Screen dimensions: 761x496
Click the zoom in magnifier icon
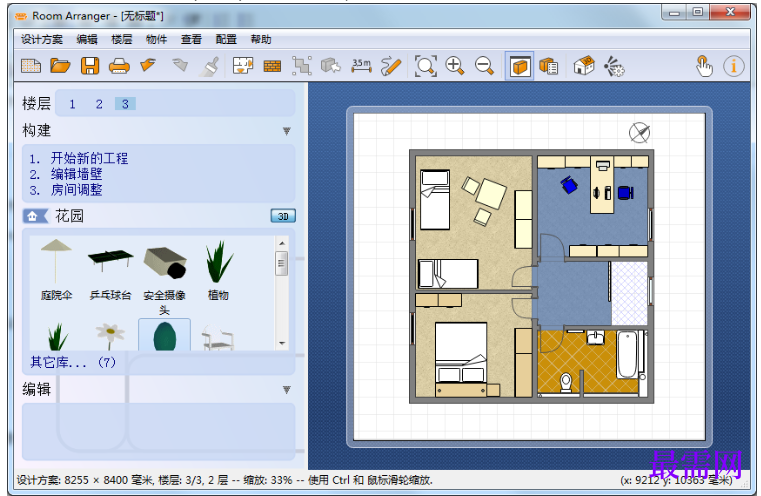click(x=455, y=66)
